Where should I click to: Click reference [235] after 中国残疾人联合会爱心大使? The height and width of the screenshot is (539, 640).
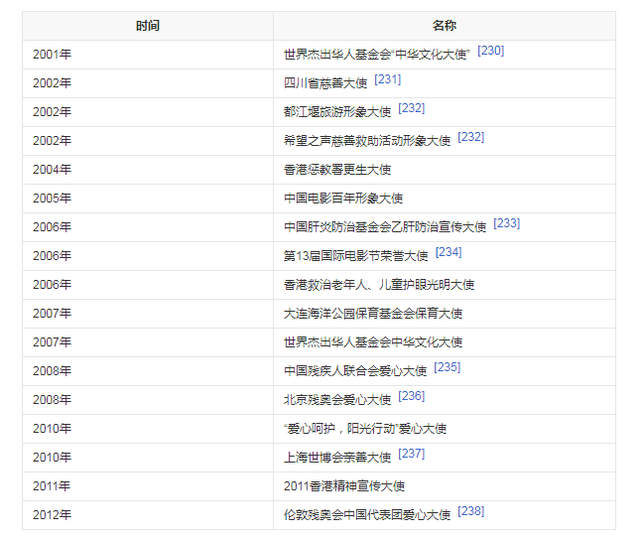tap(447, 367)
